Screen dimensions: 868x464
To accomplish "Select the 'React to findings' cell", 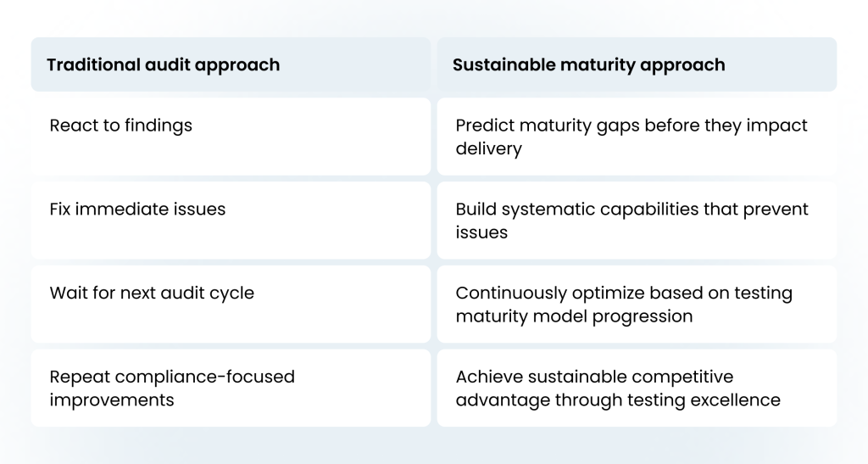I will pos(231,137).
